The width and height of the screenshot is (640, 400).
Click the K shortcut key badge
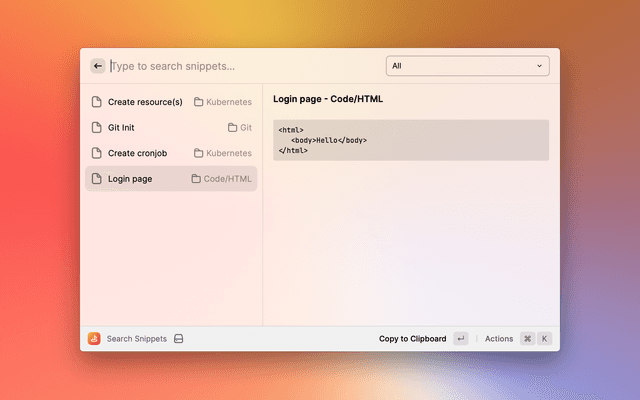click(x=545, y=339)
